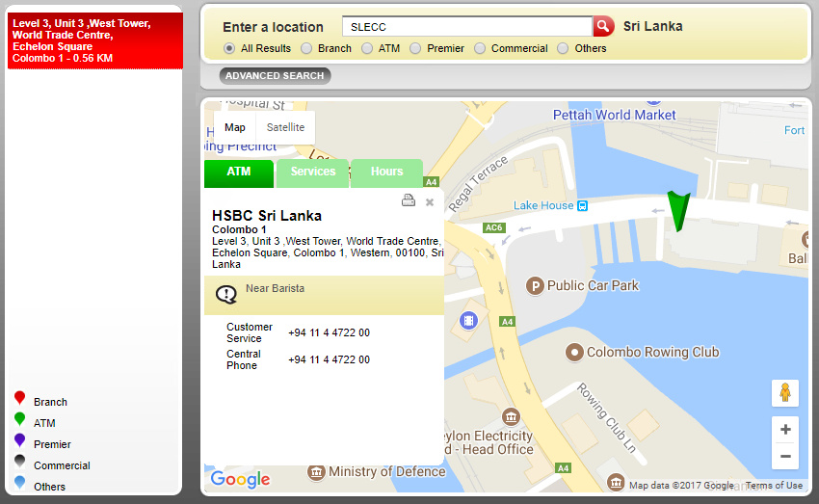Select the Commercial radio button

click(480, 48)
